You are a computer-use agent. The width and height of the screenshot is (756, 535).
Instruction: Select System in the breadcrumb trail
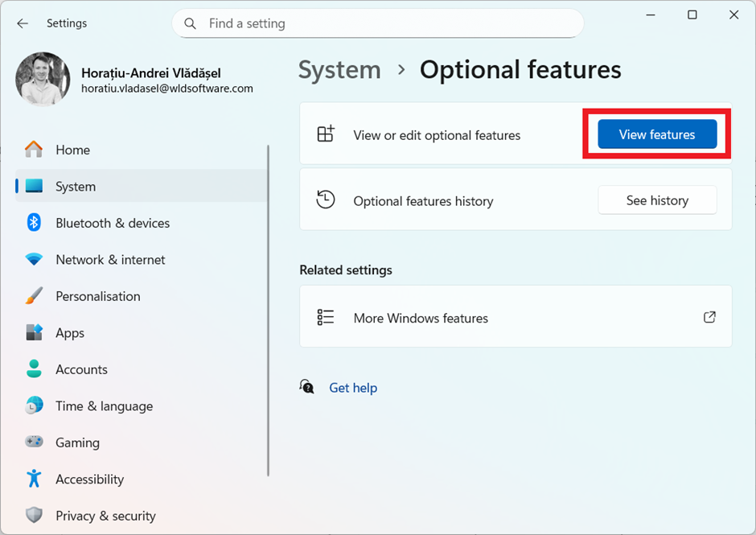click(x=339, y=70)
